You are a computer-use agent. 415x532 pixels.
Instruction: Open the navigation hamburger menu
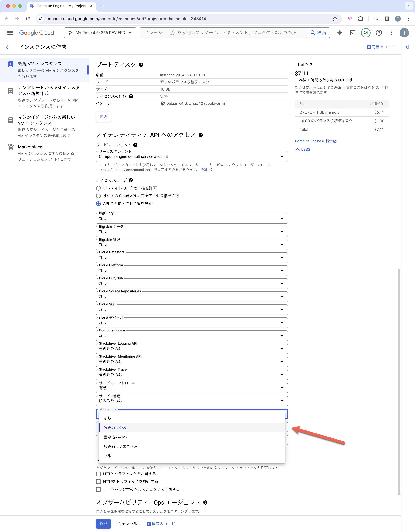point(10,33)
